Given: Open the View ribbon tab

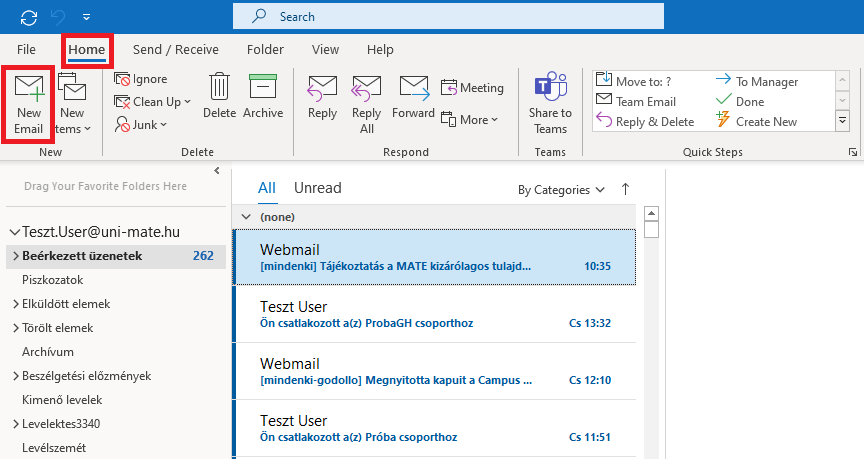Looking at the screenshot, I should tap(325, 50).
